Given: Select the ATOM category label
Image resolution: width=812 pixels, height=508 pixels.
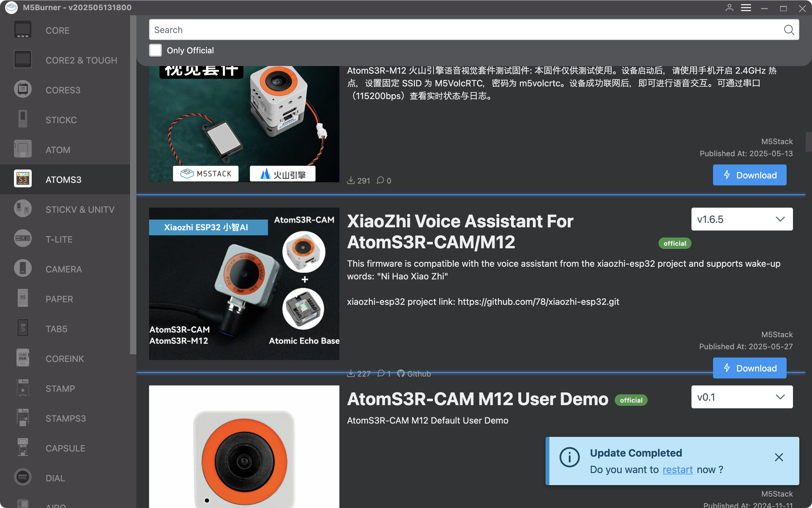Looking at the screenshot, I should (58, 150).
